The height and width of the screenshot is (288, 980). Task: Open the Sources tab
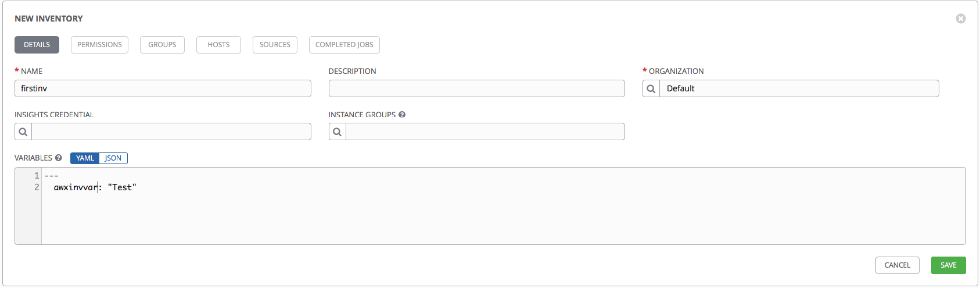click(x=275, y=45)
